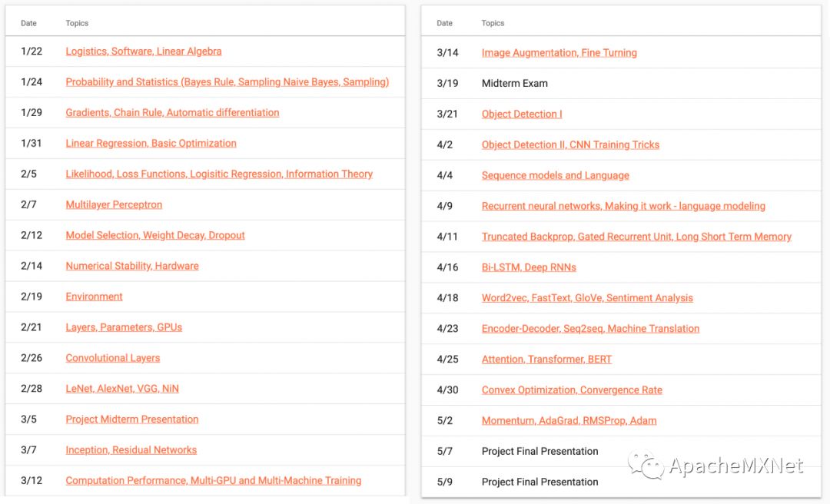Image resolution: width=830 pixels, height=504 pixels.
Task: Open Sequence models and Language link
Action: pyautogui.click(x=556, y=175)
